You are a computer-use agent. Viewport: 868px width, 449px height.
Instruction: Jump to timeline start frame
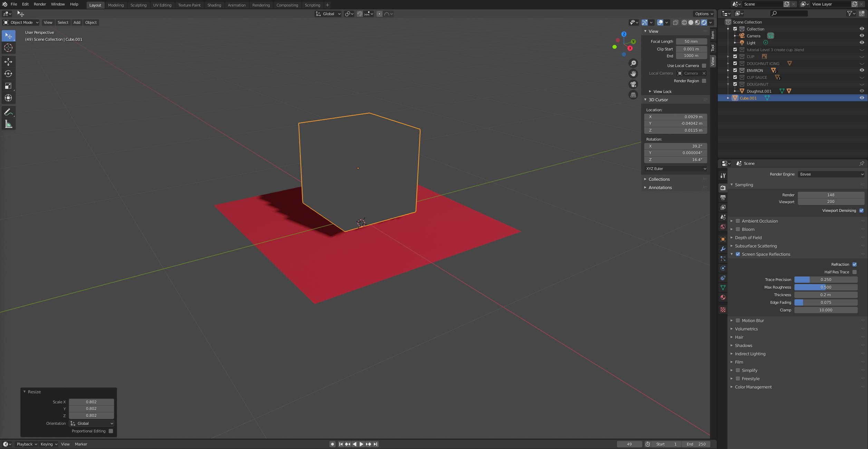pyautogui.click(x=341, y=444)
